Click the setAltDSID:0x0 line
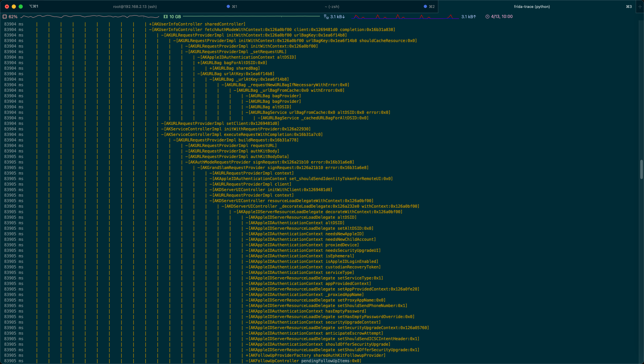 click(x=310, y=228)
